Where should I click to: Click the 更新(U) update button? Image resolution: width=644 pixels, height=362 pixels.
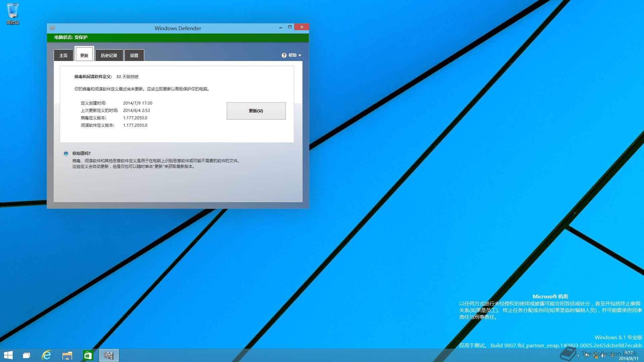(256, 111)
